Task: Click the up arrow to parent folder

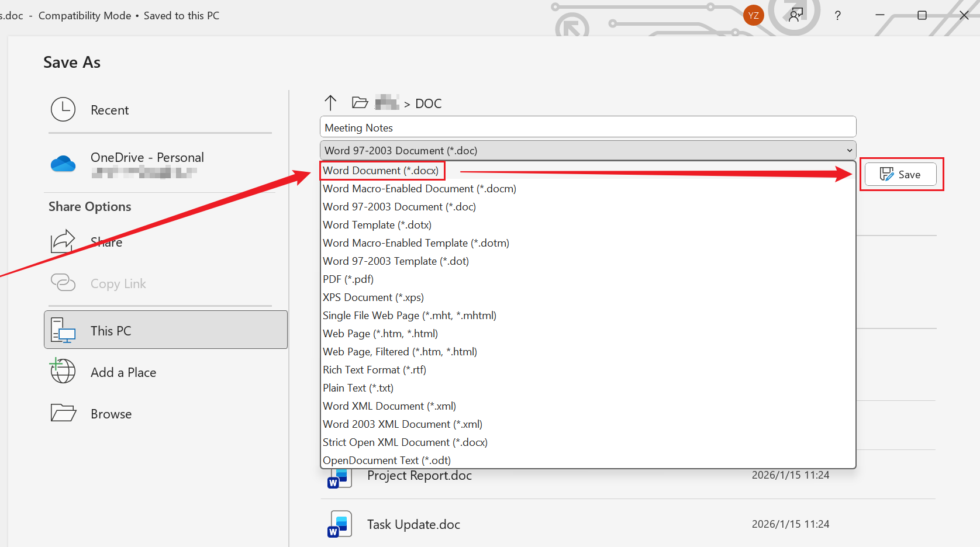Action: tap(330, 102)
